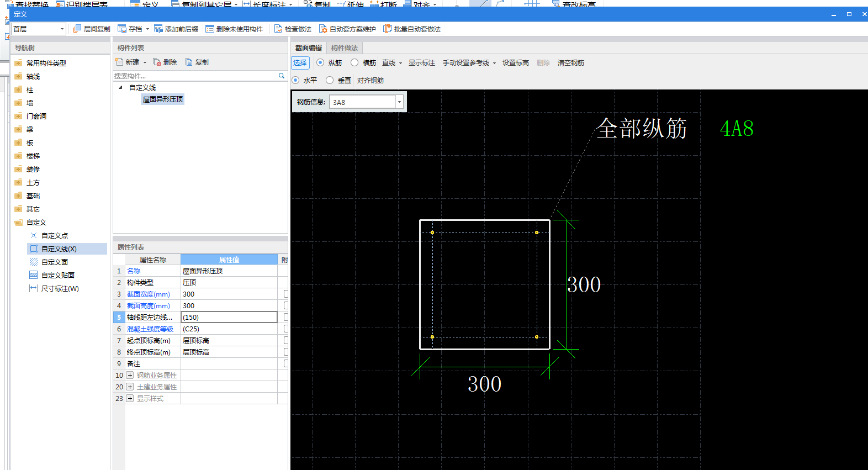Tick the checkbox in the 混凝土强度等级 row
The height and width of the screenshot is (470, 868).
(286, 329)
